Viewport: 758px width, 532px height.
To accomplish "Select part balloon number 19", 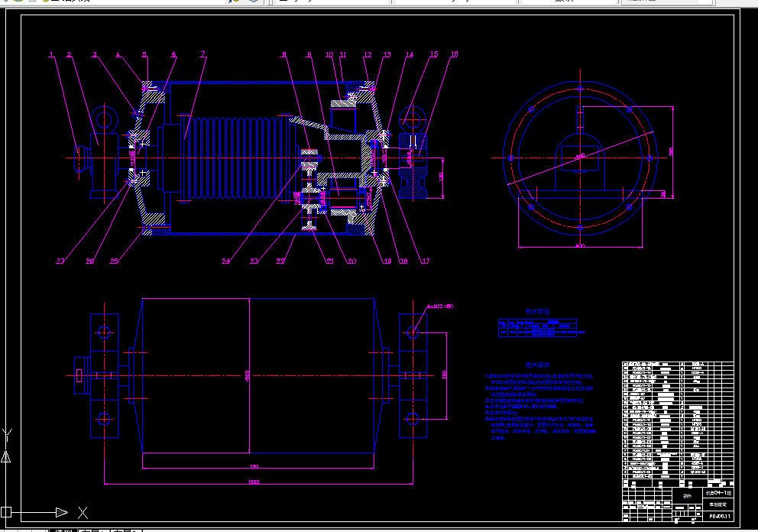I will 387,261.
